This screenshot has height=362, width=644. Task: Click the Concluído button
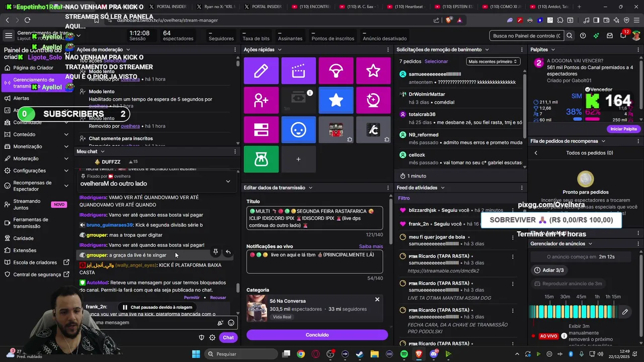(317, 335)
